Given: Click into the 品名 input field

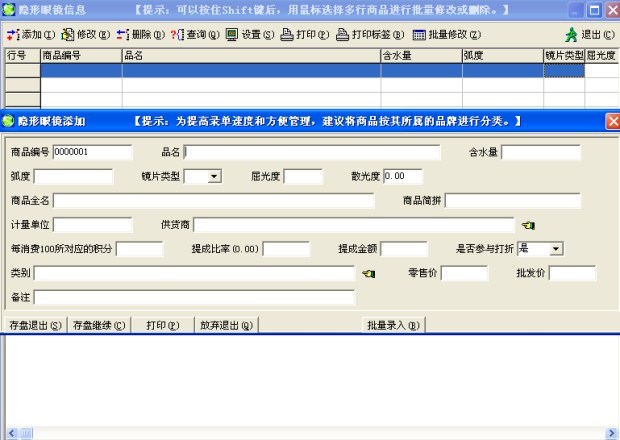Looking at the screenshot, I should (312, 153).
